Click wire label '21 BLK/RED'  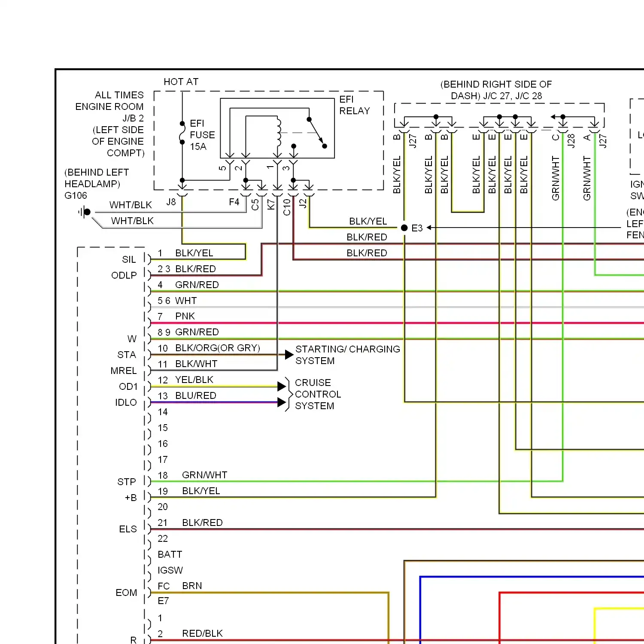tap(190, 522)
